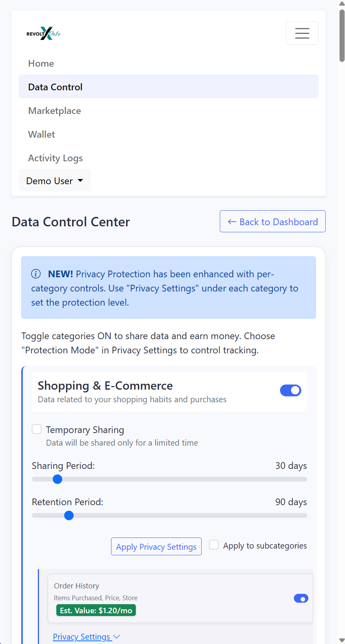This screenshot has height=644, width=345.
Task: Click the back arrow beside Back to Dashboard
Action: (x=232, y=222)
